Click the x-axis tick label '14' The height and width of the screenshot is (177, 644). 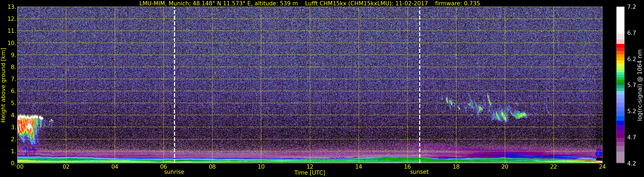pos(358,167)
